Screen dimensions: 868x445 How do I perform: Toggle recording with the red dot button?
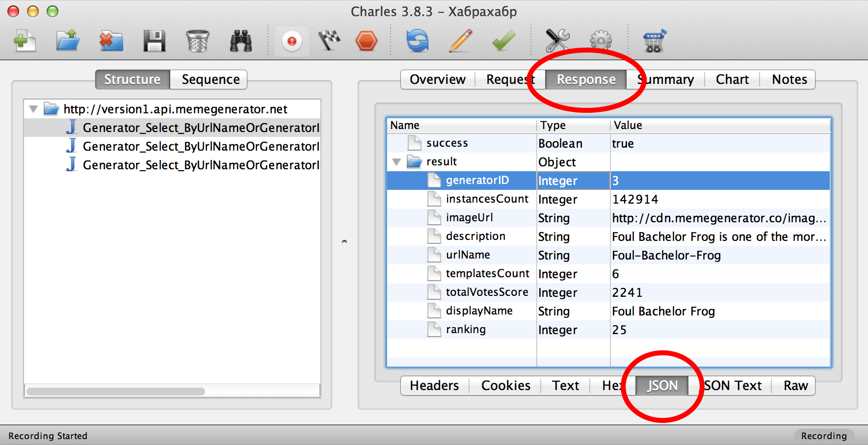tap(292, 41)
